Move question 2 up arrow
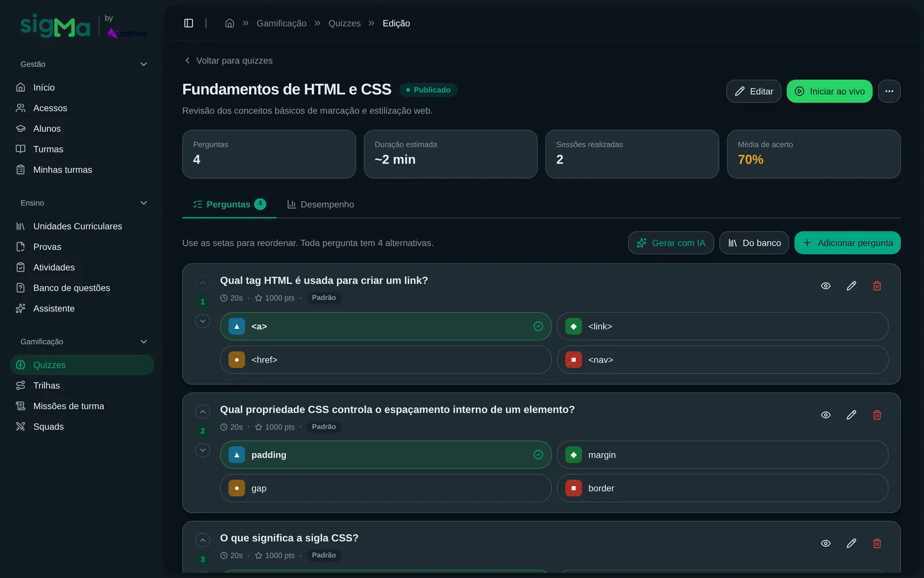Viewport: 924px width, 578px height. tap(203, 412)
